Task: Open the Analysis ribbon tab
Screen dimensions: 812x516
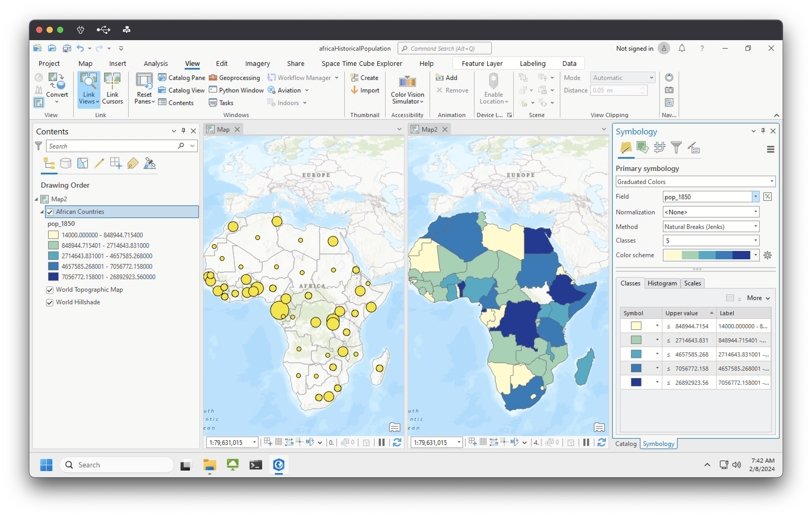Action: coord(155,63)
